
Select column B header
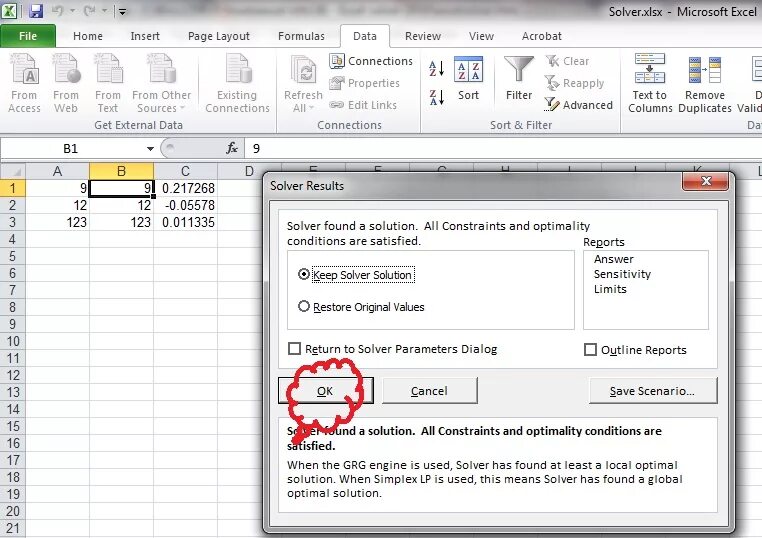[x=121, y=171]
